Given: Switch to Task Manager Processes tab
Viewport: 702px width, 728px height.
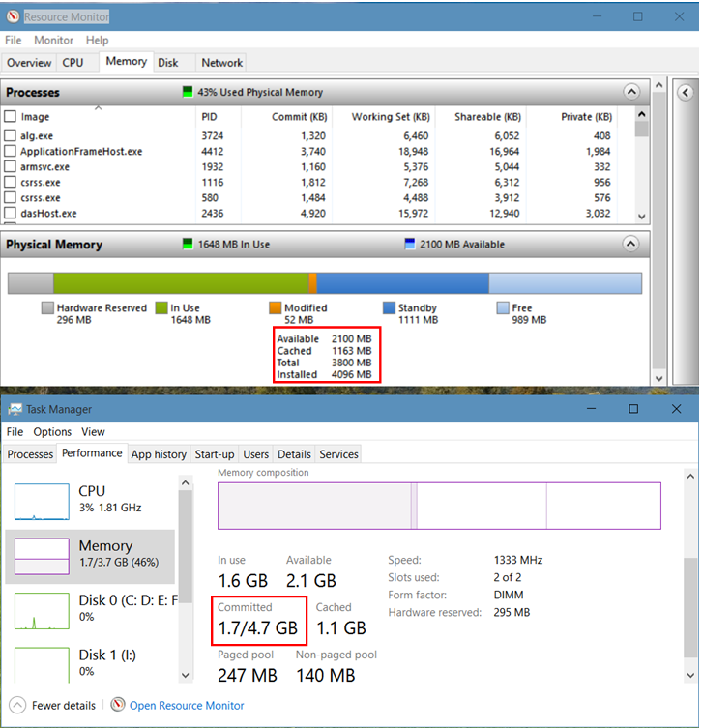Looking at the screenshot, I should [30, 454].
